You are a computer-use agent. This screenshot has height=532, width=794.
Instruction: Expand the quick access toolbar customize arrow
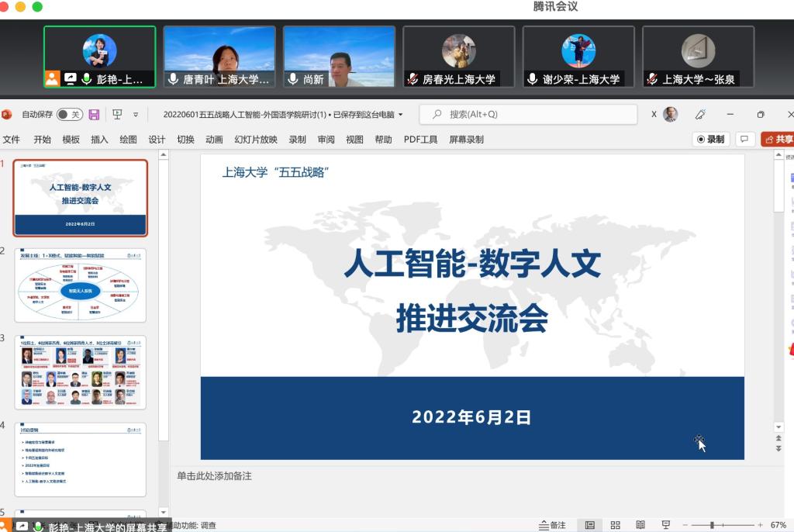136,115
